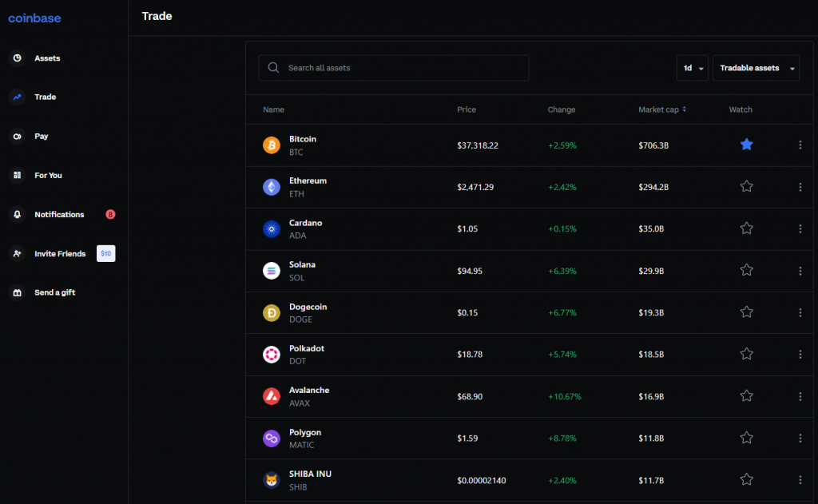This screenshot has width=818, height=504.
Task: Click the Ethereum coin icon
Action: coord(272,187)
